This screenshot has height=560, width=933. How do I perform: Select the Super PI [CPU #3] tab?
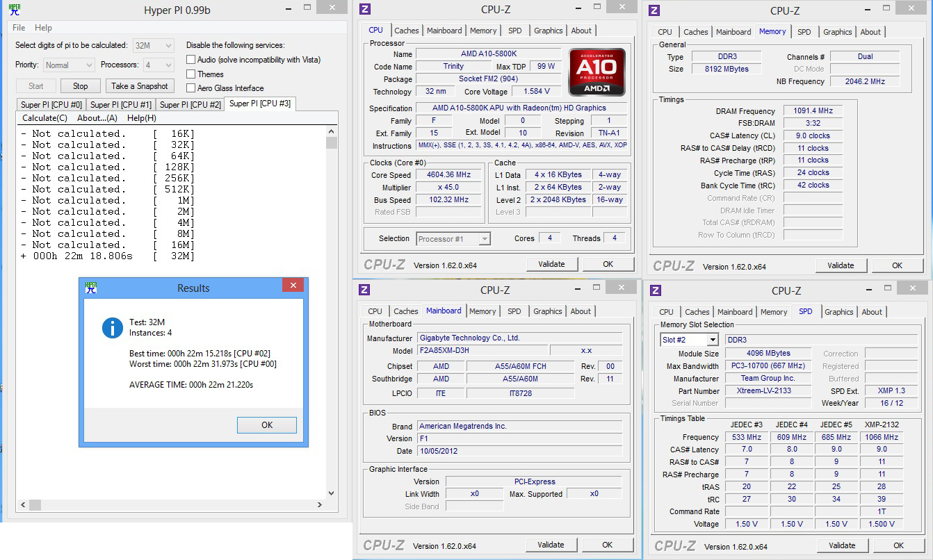[x=261, y=104]
